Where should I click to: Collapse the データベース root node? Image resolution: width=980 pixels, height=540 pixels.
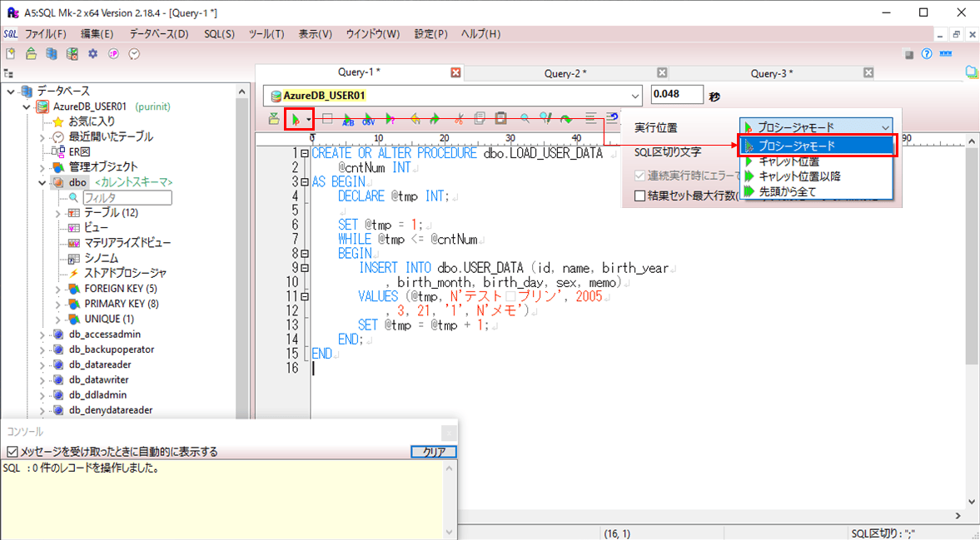pyautogui.click(x=12, y=92)
